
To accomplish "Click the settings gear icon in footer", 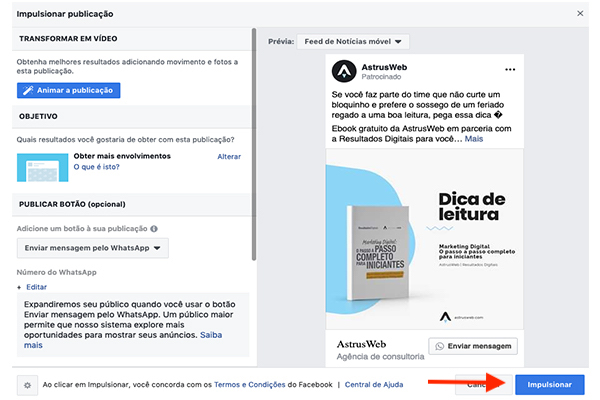I will tap(27, 385).
